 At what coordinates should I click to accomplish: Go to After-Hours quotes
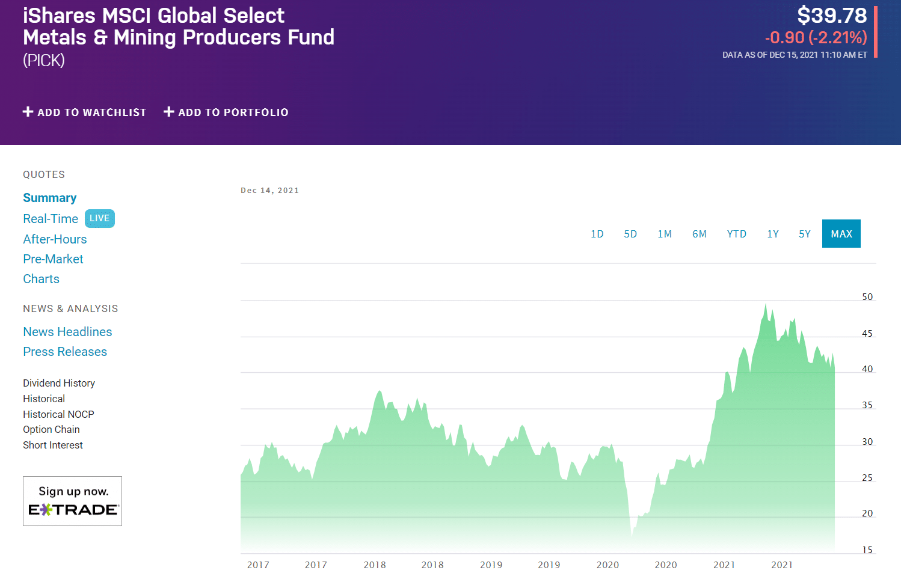coord(55,239)
